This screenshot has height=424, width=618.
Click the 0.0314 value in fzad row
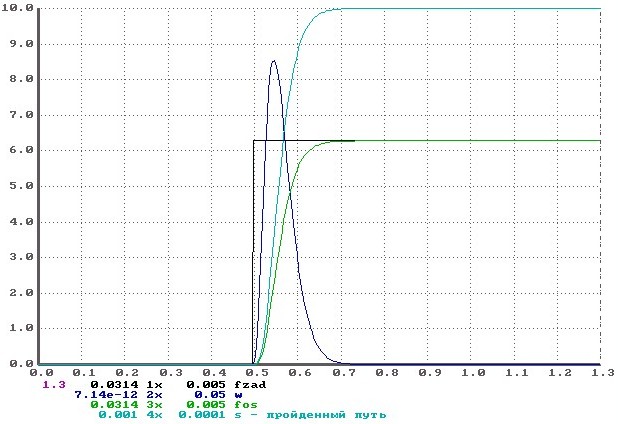click(x=114, y=385)
